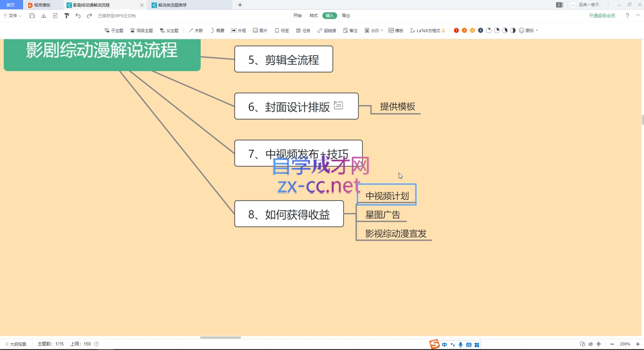
Task: Select the node 8、如何获得收益
Action: click(289, 214)
